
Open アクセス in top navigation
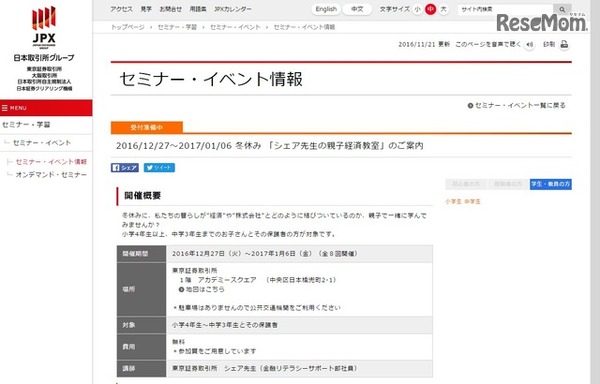click(x=121, y=9)
